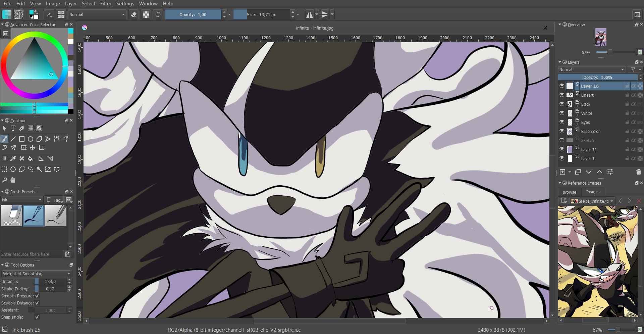The width and height of the screenshot is (644, 334).
Task: Select the Zoom tool magnifier
Action: click(4, 180)
